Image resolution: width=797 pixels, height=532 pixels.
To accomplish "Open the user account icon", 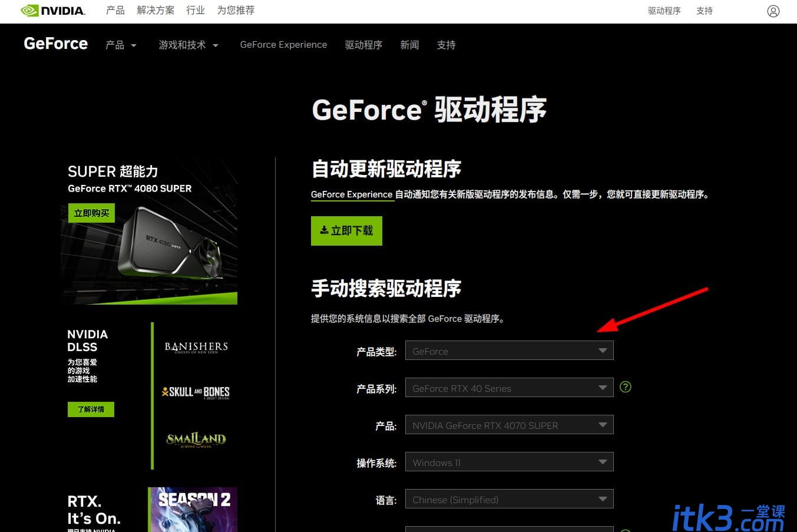I will pyautogui.click(x=773, y=11).
